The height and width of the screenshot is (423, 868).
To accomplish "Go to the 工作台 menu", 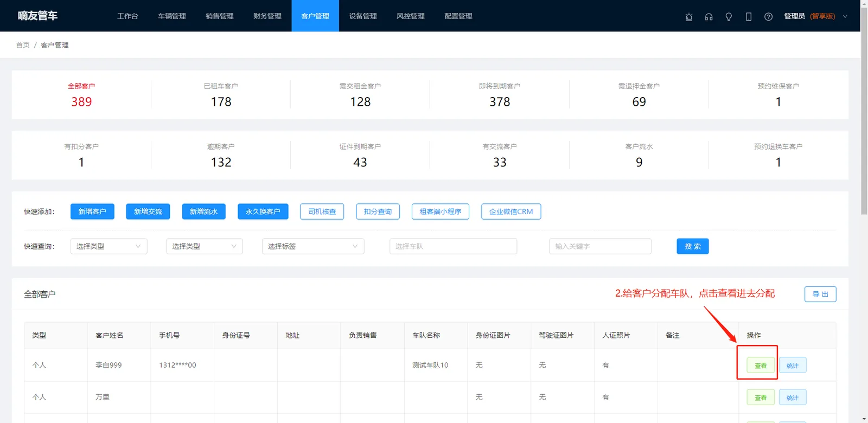I will (x=127, y=16).
